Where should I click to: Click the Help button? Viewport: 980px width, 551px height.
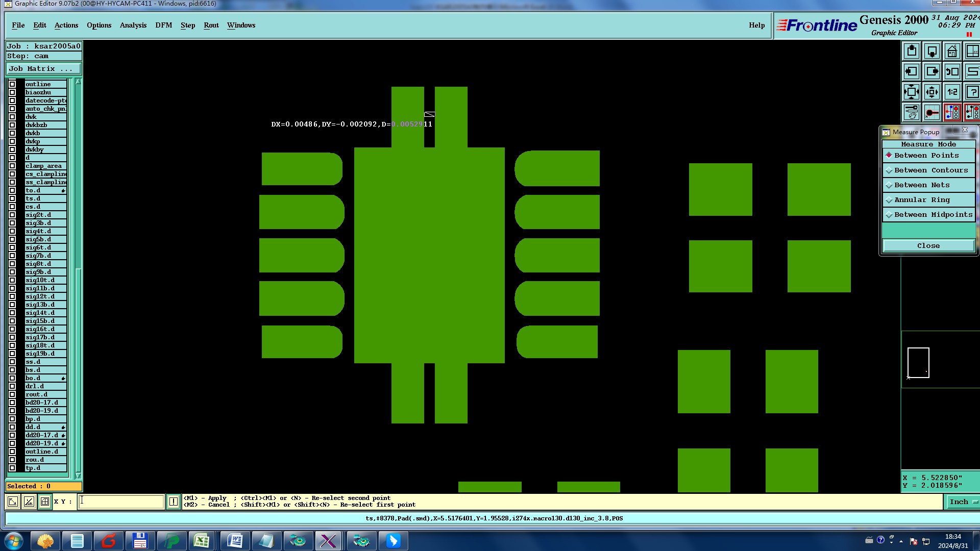[x=756, y=26]
